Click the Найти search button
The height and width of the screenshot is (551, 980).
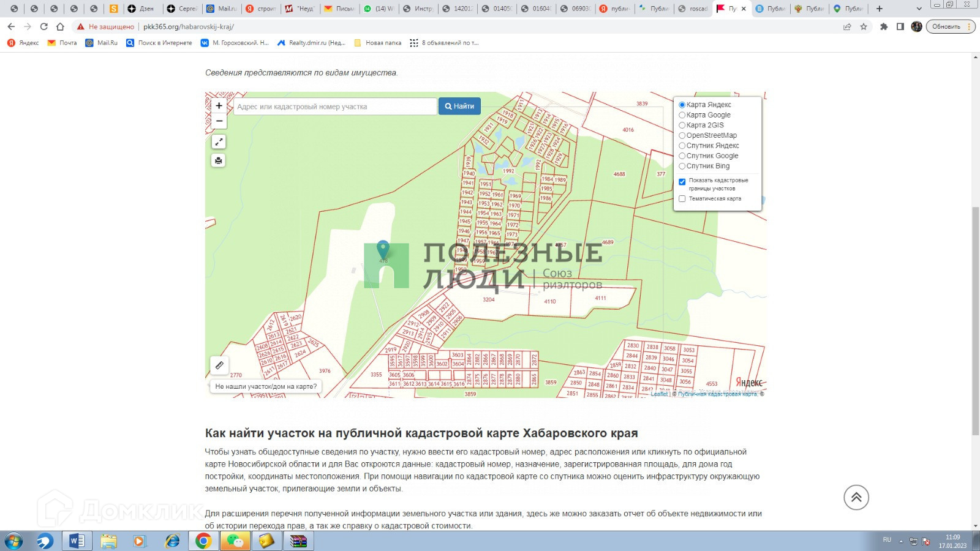click(x=459, y=107)
